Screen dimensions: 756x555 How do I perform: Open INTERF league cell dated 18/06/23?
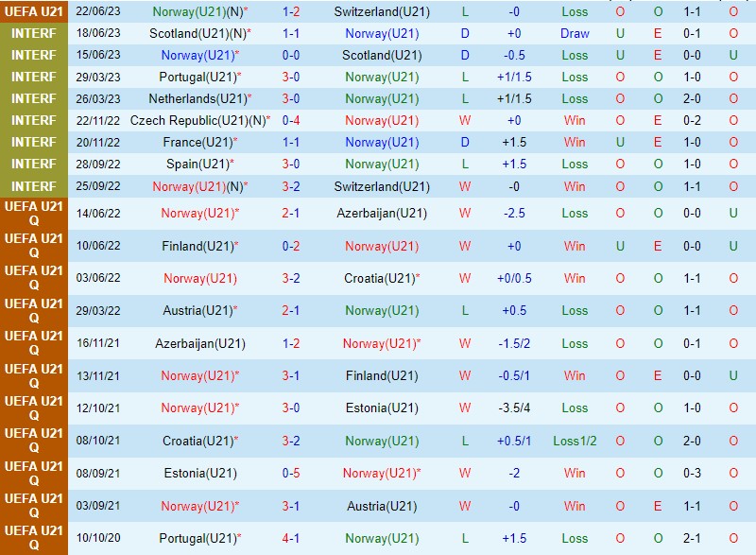tap(34, 33)
